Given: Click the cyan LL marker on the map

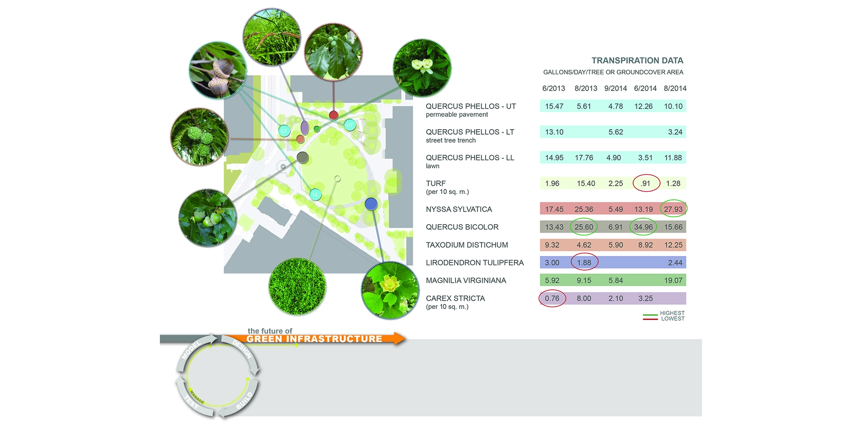Looking at the screenshot, I should tap(315, 194).
